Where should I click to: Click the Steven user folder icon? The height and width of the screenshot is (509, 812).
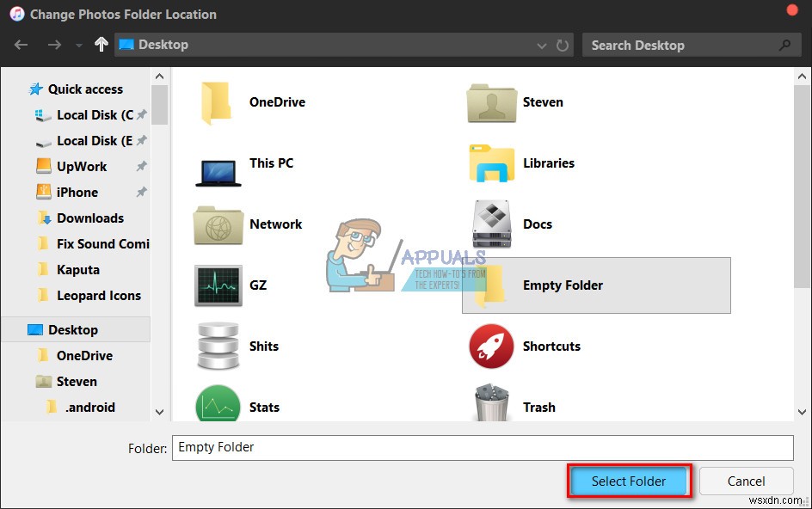(491, 103)
